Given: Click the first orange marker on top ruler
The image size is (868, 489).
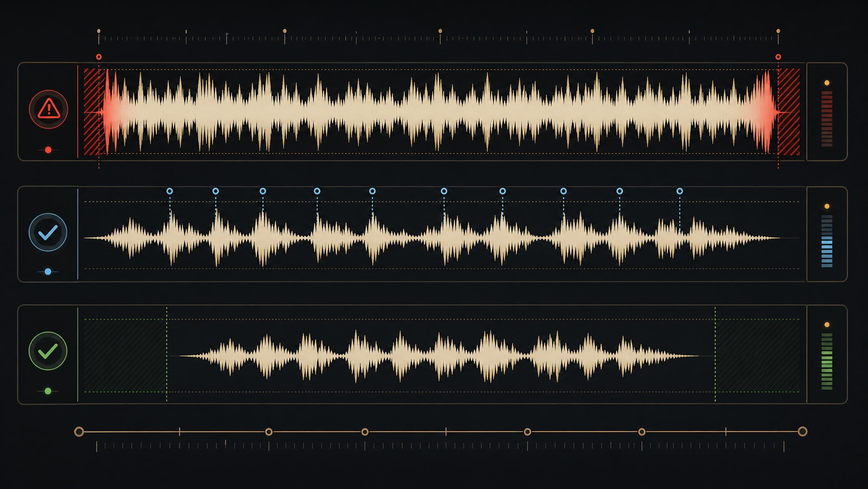Looking at the screenshot, I should [x=99, y=31].
